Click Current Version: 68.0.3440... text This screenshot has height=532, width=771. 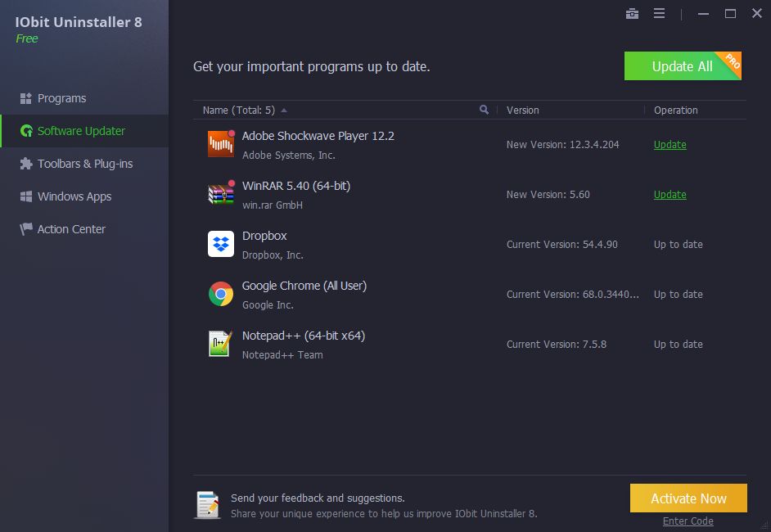point(573,295)
